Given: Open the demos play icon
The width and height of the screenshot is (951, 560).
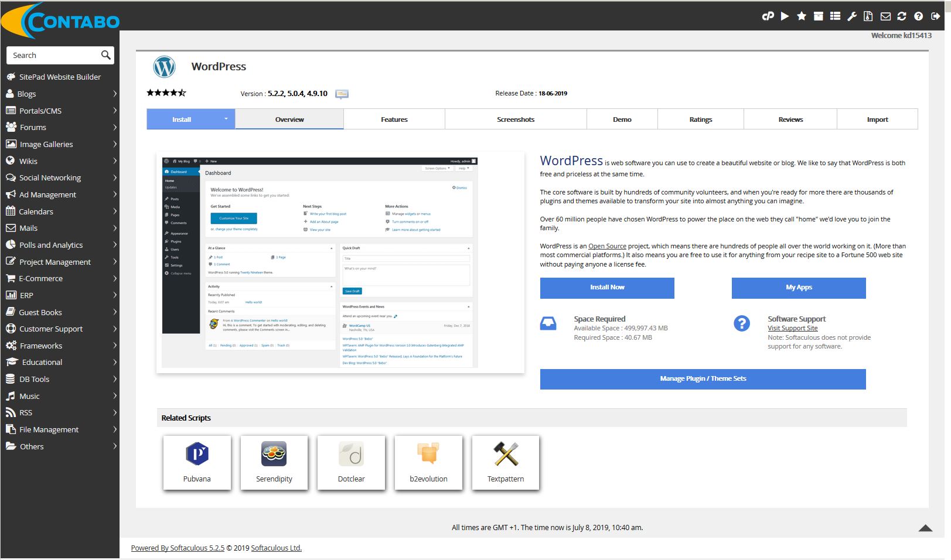Looking at the screenshot, I should pos(785,16).
